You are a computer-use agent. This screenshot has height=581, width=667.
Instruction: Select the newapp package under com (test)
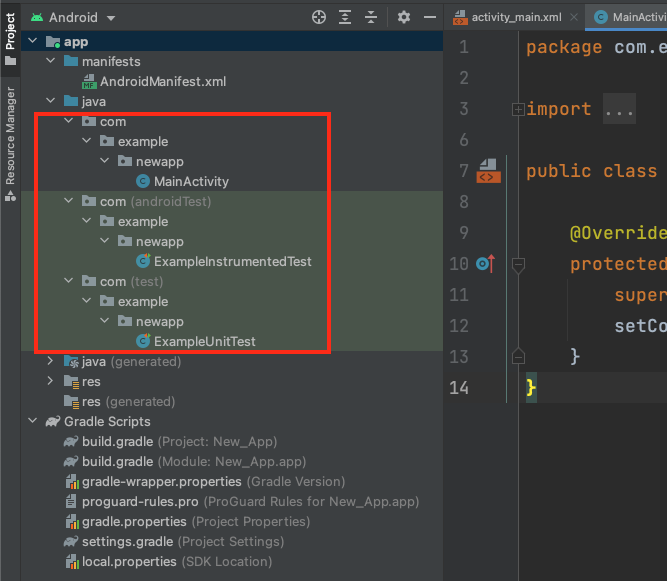(160, 321)
